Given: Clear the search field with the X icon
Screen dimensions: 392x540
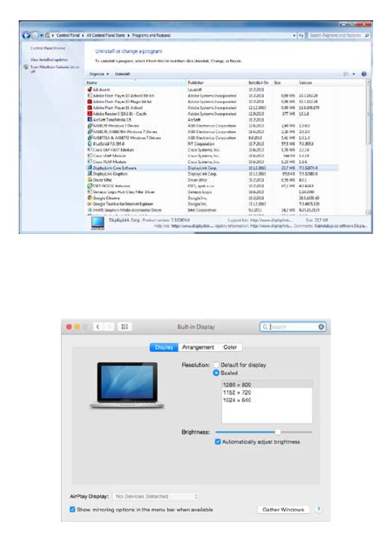Looking at the screenshot, I should coord(321,327).
